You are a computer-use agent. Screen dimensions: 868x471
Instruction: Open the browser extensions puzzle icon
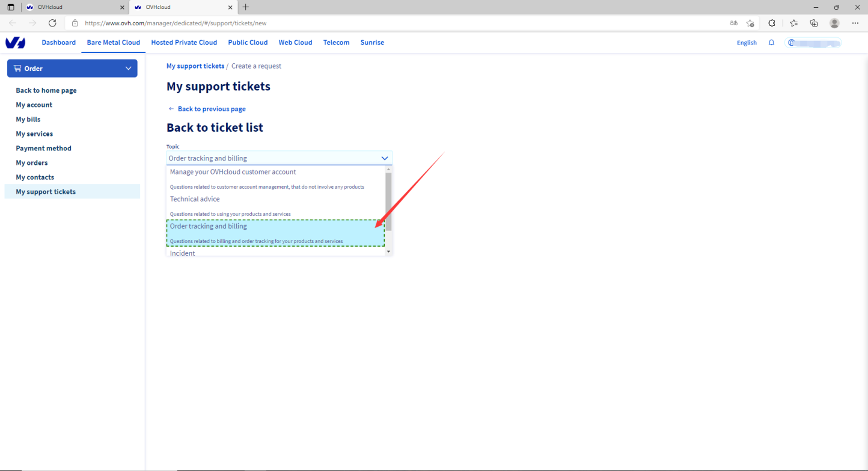tap(772, 23)
